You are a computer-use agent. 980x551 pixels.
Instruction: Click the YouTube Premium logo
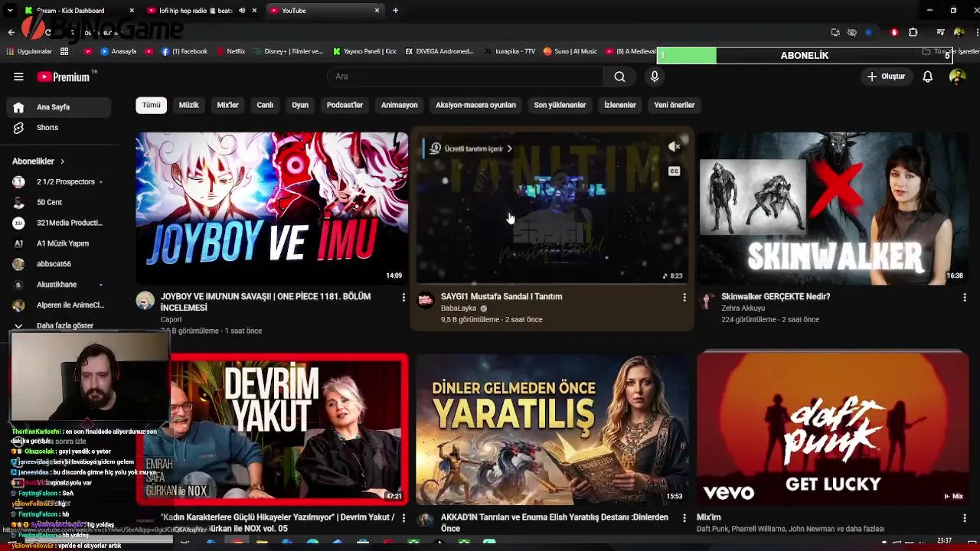coord(64,77)
